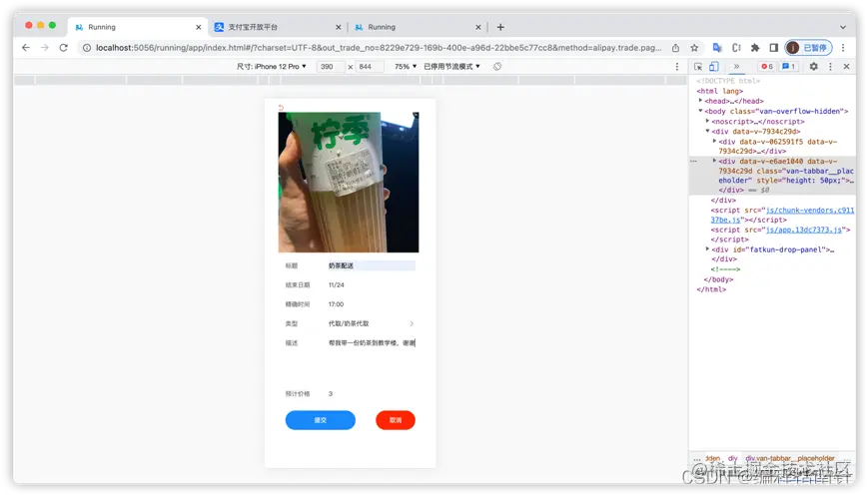This screenshot has height=496, width=868.
Task: Share this page via share icon
Action: pos(676,48)
